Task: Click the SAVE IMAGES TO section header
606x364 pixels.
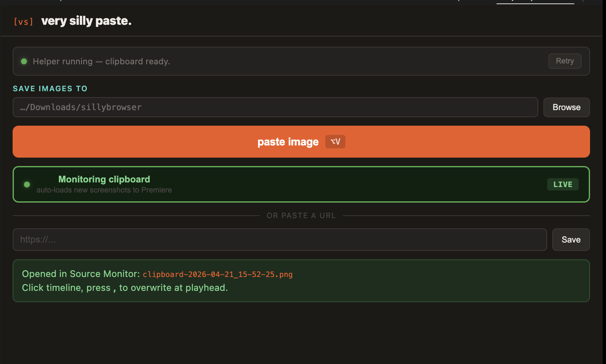Action: pos(50,88)
